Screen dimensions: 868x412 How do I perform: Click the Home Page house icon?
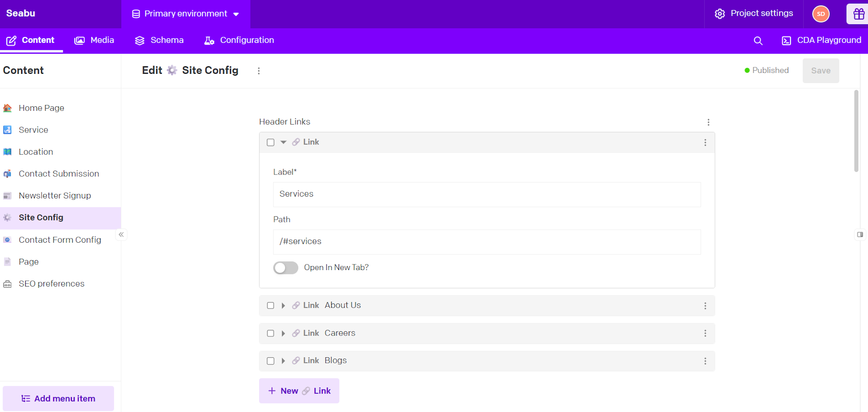point(7,108)
